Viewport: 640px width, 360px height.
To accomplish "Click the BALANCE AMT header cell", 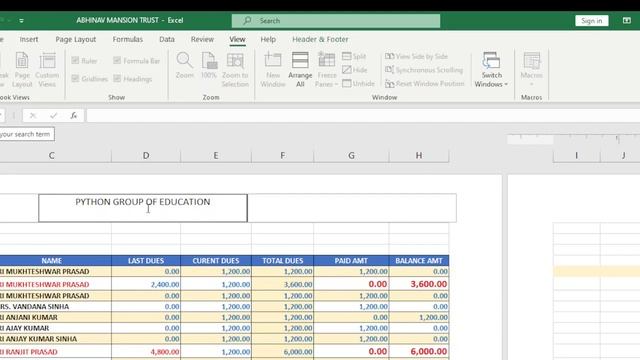I will (419, 260).
